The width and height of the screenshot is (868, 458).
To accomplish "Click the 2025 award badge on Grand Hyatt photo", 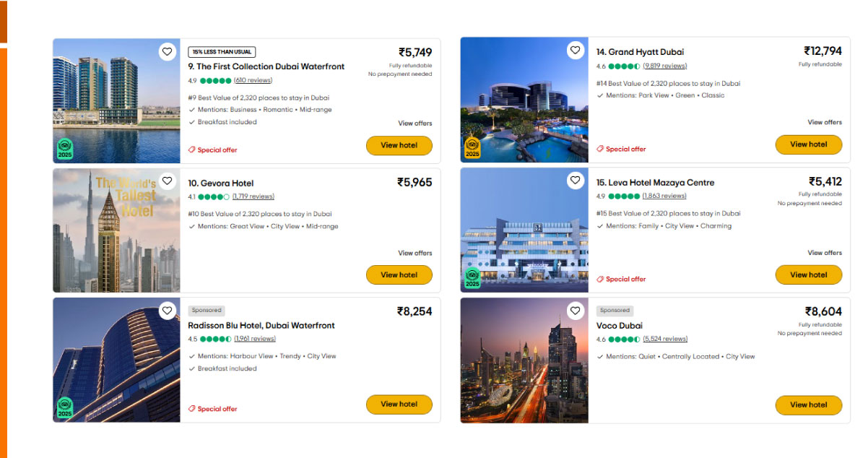I will [x=472, y=149].
